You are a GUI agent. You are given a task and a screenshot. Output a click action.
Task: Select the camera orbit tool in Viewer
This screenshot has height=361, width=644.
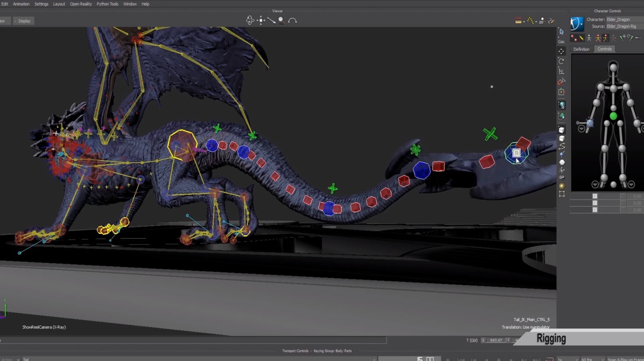coord(250,21)
